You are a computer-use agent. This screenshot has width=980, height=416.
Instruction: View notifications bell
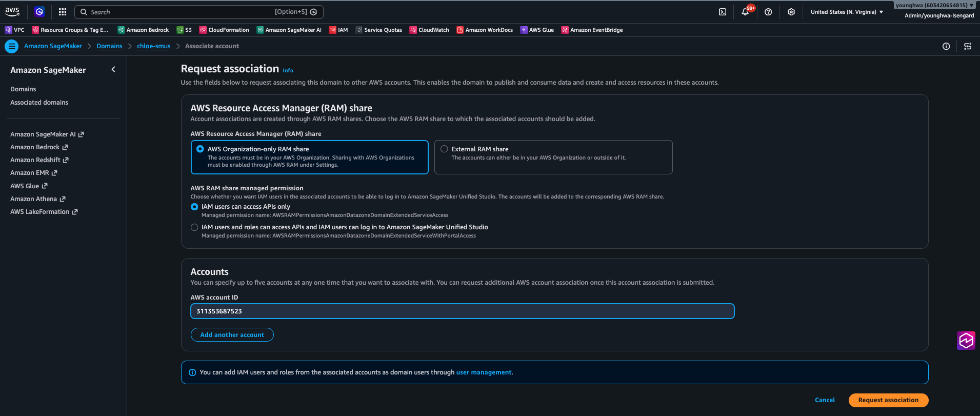pos(745,12)
